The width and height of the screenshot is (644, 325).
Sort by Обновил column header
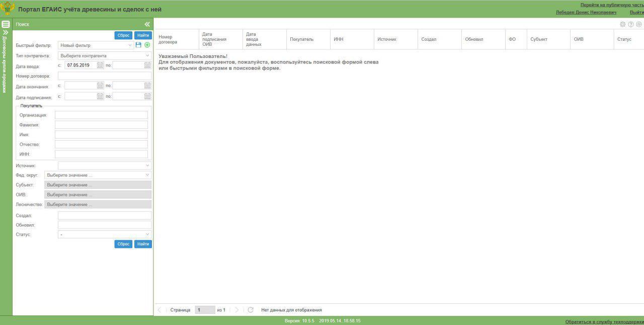tap(483, 39)
